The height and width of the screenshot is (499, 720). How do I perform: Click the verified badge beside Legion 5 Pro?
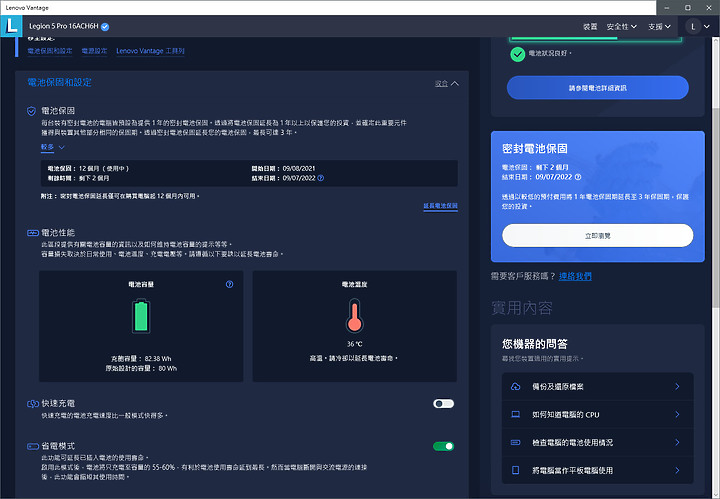[105, 27]
